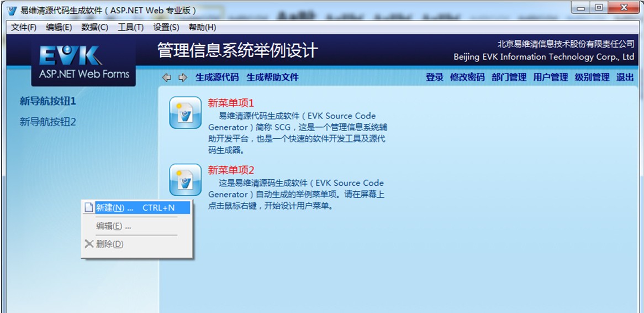Click the new document icon in the context menu
Viewport: 644px width, 313px height.
tap(88, 207)
